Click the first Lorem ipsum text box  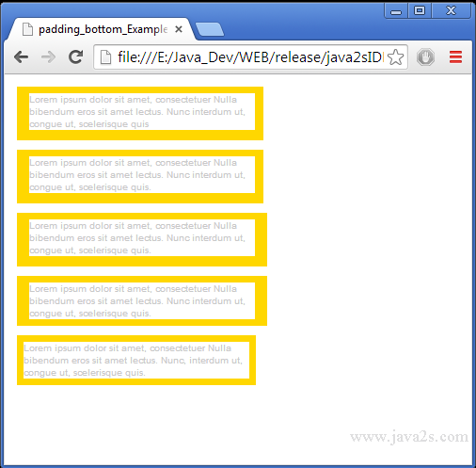click(x=140, y=113)
